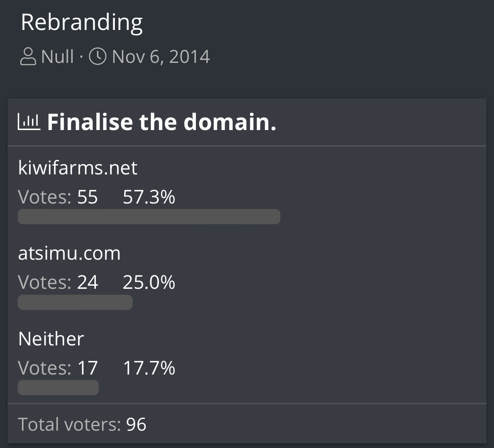Click the Rebranding thread title
Image resolution: width=494 pixels, height=448 pixels.
pos(82,23)
